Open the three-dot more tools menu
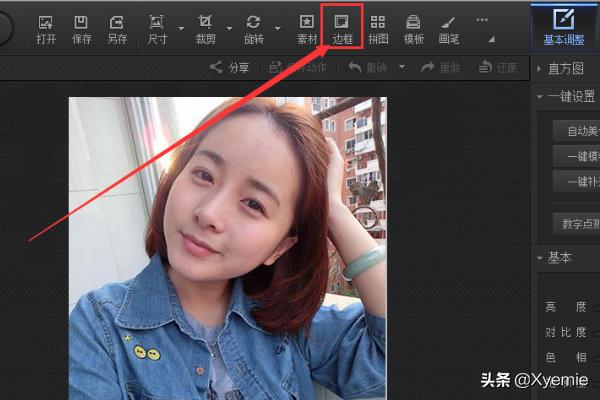The image size is (600, 400). click(482, 20)
